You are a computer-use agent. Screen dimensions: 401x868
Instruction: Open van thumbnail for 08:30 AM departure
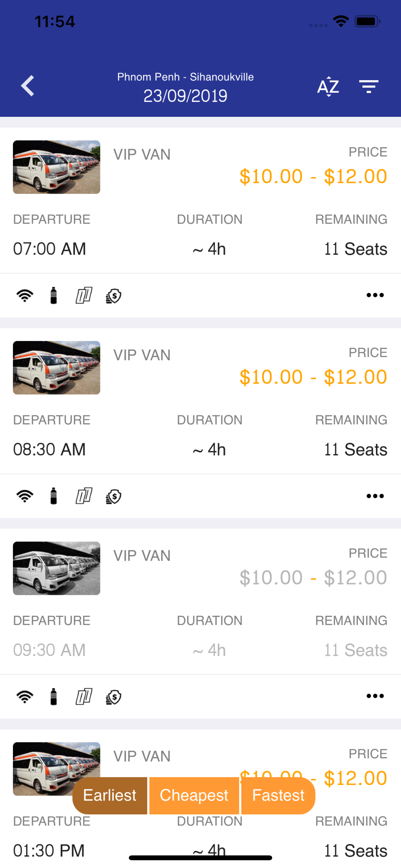pyautogui.click(x=57, y=367)
